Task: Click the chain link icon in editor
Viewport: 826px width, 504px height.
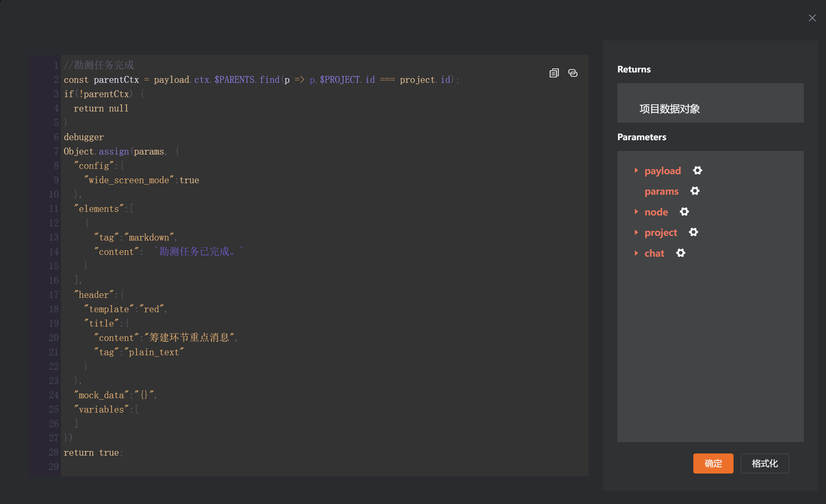Action: coord(573,73)
